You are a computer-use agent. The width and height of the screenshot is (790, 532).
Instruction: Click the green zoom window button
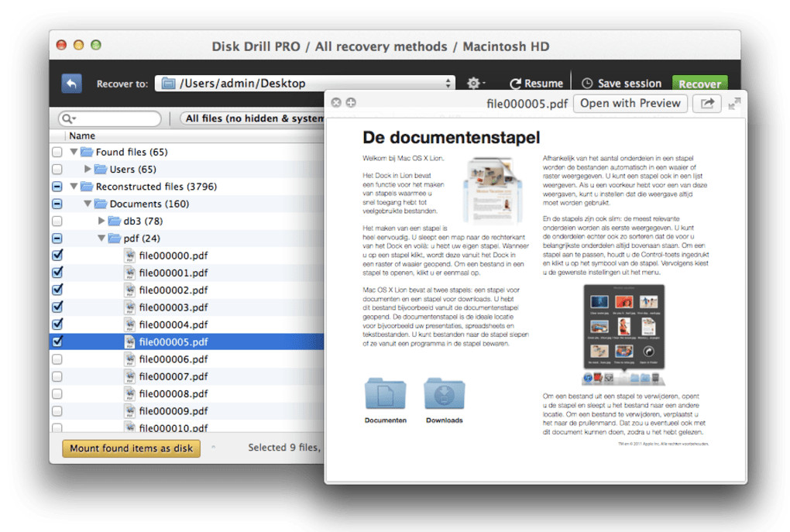[x=96, y=45]
